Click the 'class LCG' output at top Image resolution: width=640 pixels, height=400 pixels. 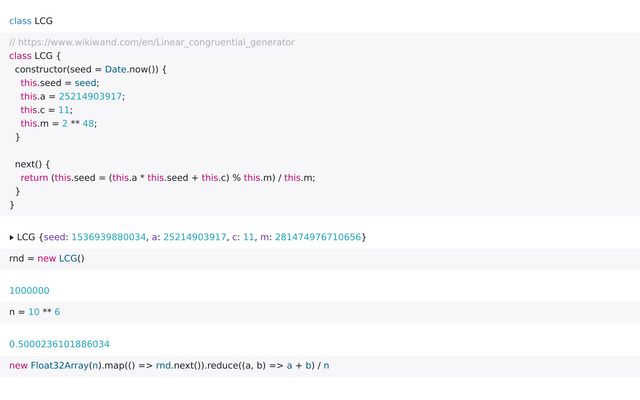(x=31, y=20)
